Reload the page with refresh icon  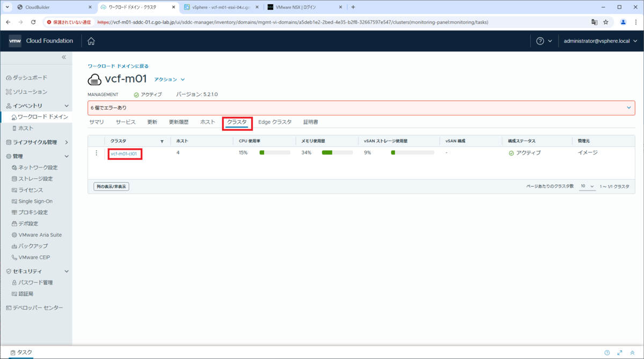33,22
